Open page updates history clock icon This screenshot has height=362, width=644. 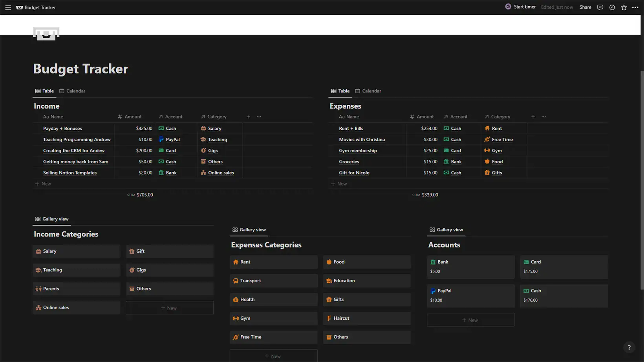612,7
